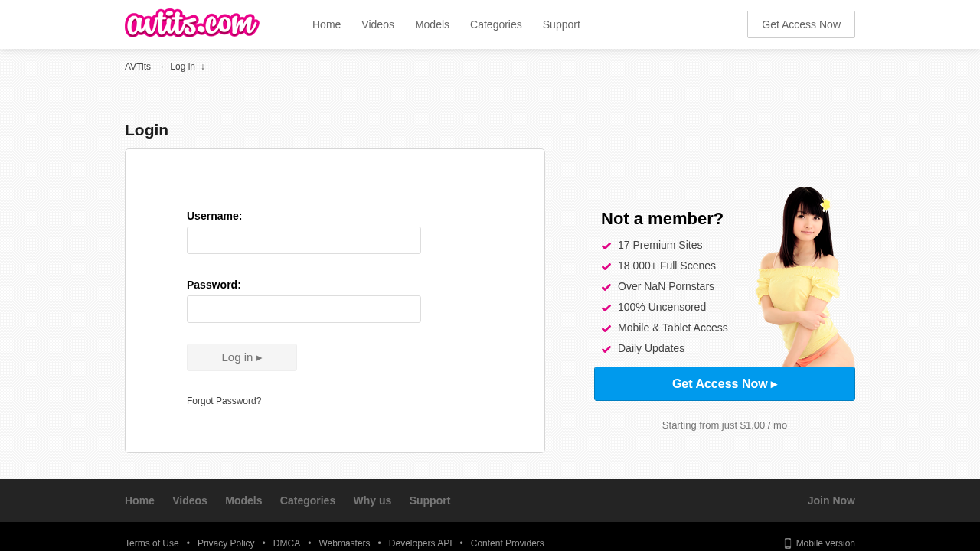Open Models in the top navigation
Image resolution: width=980 pixels, height=551 pixels.
tap(432, 24)
